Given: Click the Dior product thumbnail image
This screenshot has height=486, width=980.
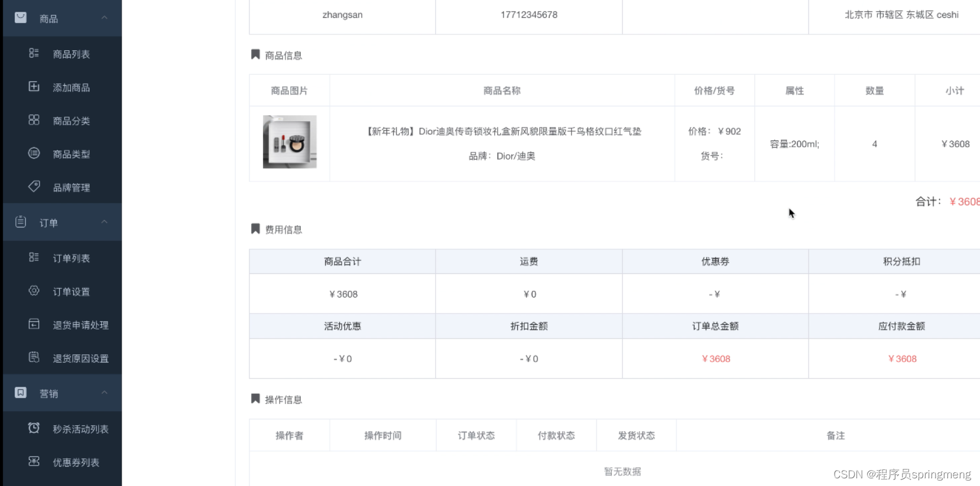Looking at the screenshot, I should 290,142.
